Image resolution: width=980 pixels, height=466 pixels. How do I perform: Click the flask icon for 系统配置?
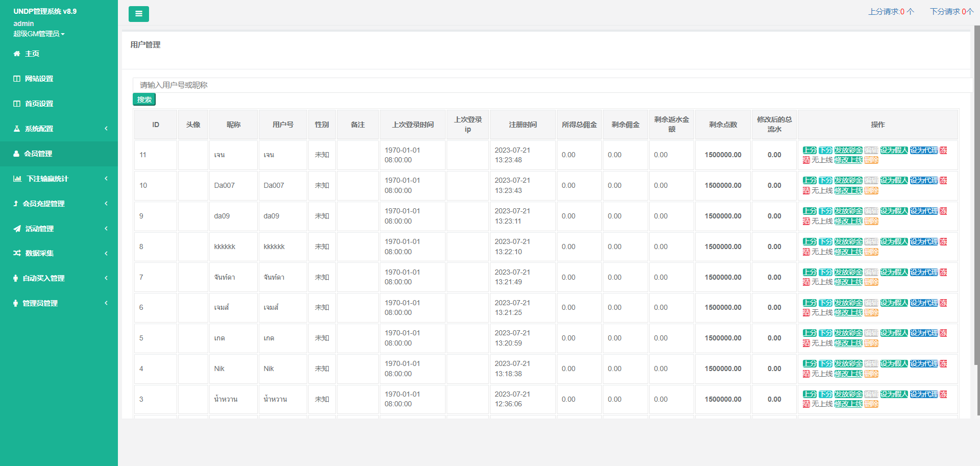[x=17, y=129]
